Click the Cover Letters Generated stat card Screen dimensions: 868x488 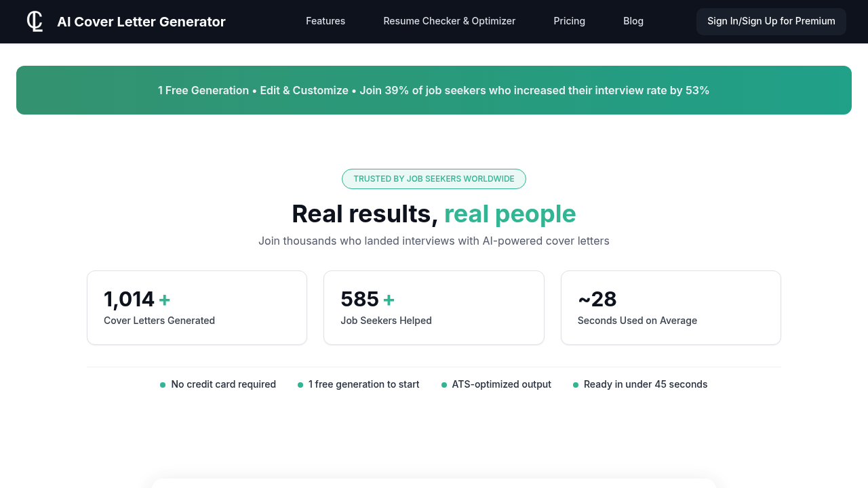pyautogui.click(x=197, y=307)
